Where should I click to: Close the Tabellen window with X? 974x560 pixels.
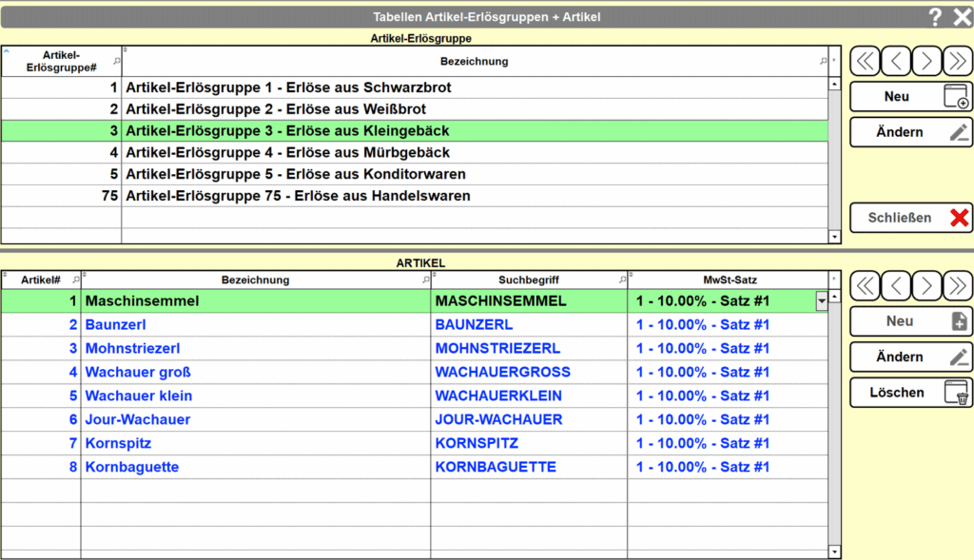[x=962, y=17]
